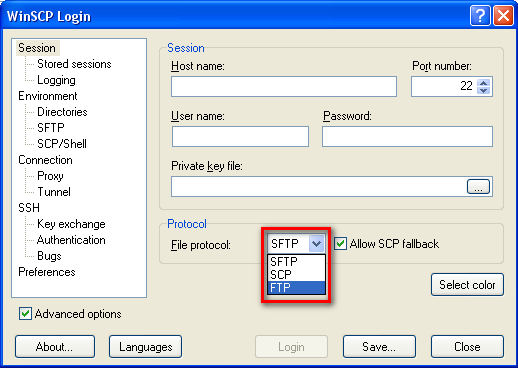
Task: Toggle the Advanced options checkbox
Action: (x=25, y=314)
